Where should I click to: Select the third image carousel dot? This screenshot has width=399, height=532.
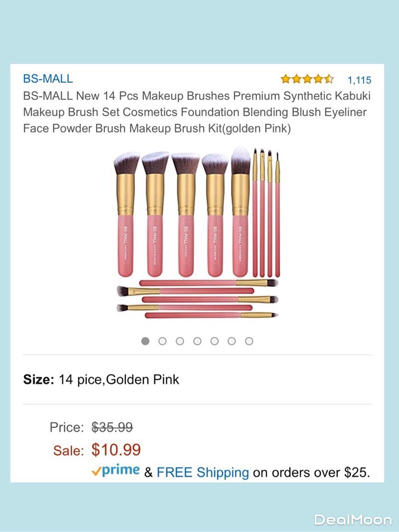coord(180,341)
